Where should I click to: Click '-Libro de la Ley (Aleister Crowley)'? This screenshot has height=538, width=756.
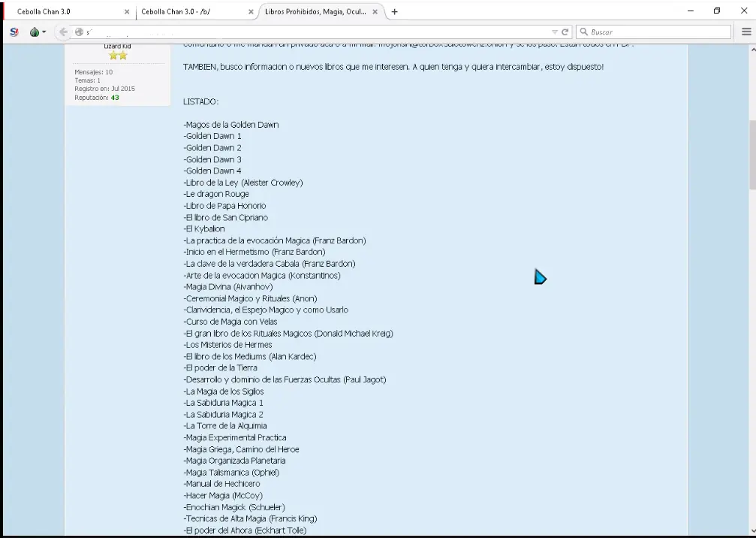pyautogui.click(x=243, y=183)
